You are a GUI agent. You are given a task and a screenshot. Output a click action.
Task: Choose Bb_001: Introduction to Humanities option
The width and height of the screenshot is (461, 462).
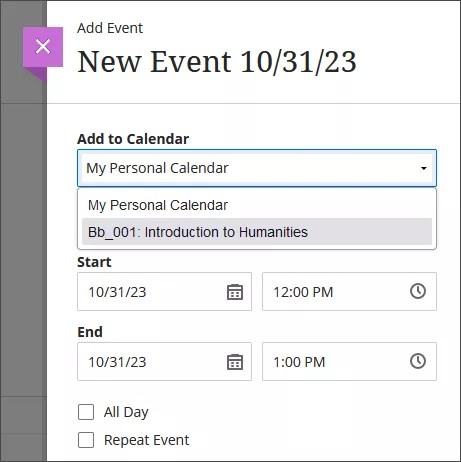pyautogui.click(x=257, y=232)
